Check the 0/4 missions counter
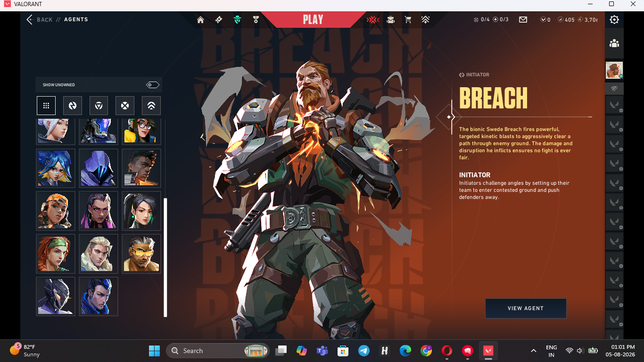The width and height of the screenshot is (644, 362). [481, 20]
